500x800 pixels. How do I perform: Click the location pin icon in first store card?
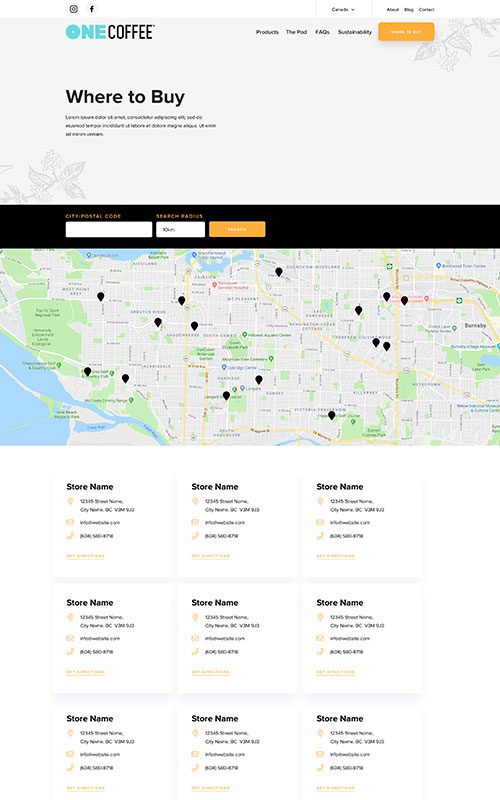point(70,502)
